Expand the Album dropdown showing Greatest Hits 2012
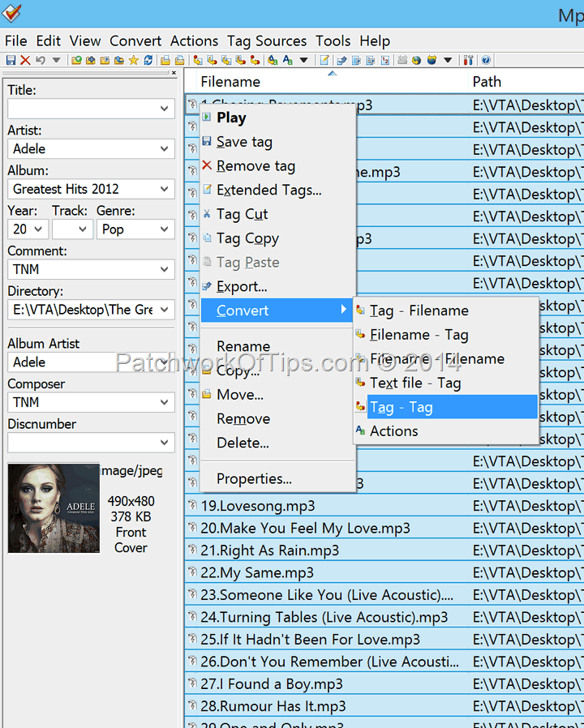The height and width of the screenshot is (728, 584). click(164, 189)
